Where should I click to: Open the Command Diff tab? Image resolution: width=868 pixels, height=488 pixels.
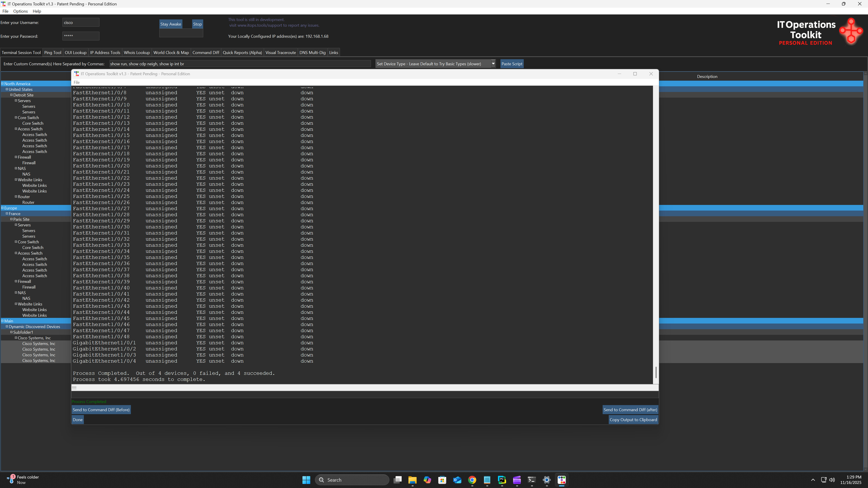click(x=206, y=53)
